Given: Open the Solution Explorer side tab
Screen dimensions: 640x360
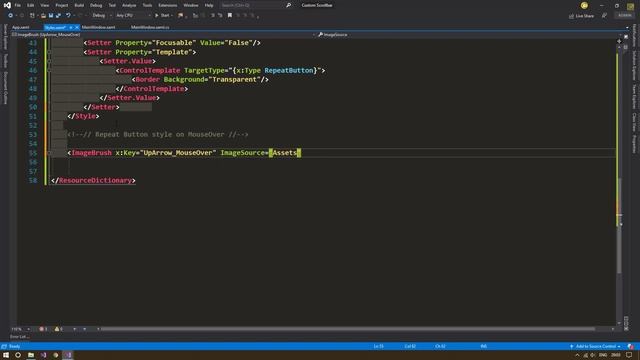Looking at the screenshot, I should click(634, 65).
